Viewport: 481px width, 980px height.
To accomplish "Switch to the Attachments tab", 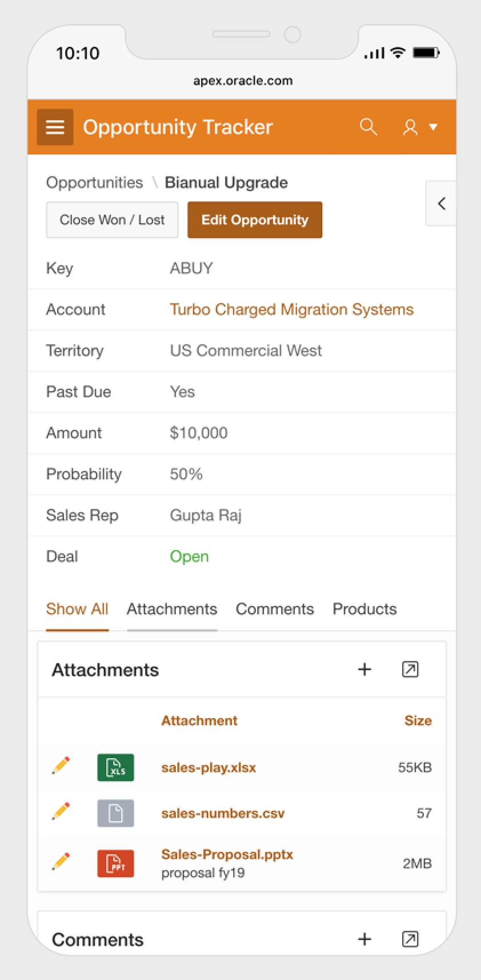I will click(x=172, y=609).
